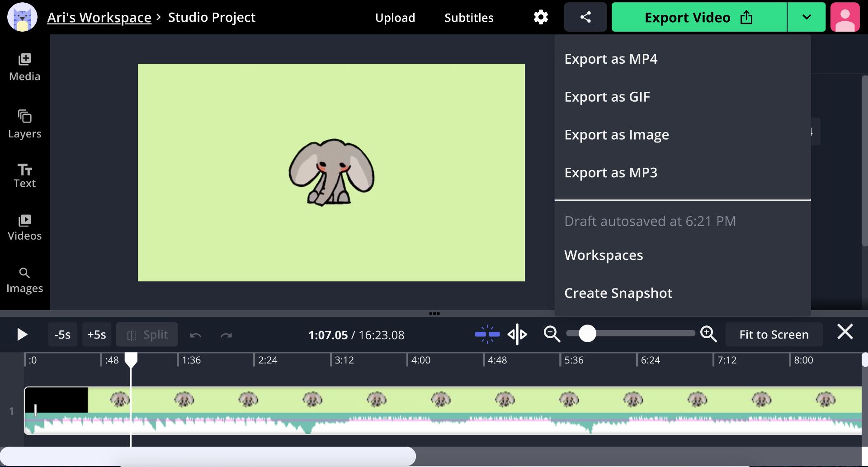Image resolution: width=868 pixels, height=467 pixels.
Task: Expand the timeline panel drag handle dots
Action: [x=434, y=313]
